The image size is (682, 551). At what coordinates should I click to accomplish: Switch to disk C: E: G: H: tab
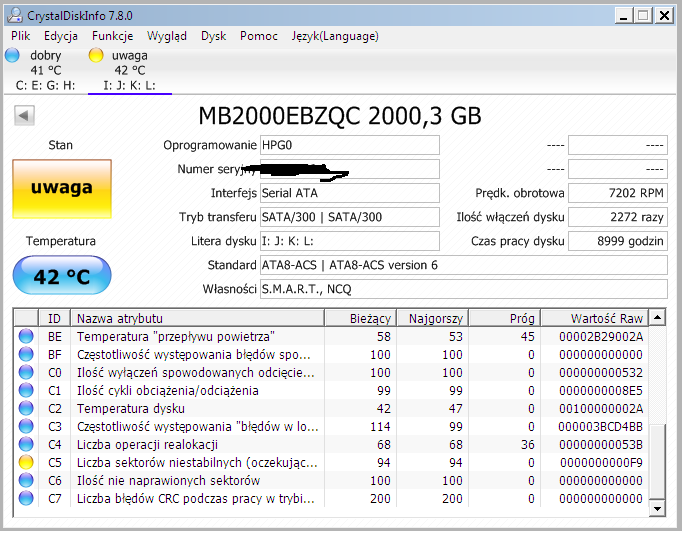45,70
